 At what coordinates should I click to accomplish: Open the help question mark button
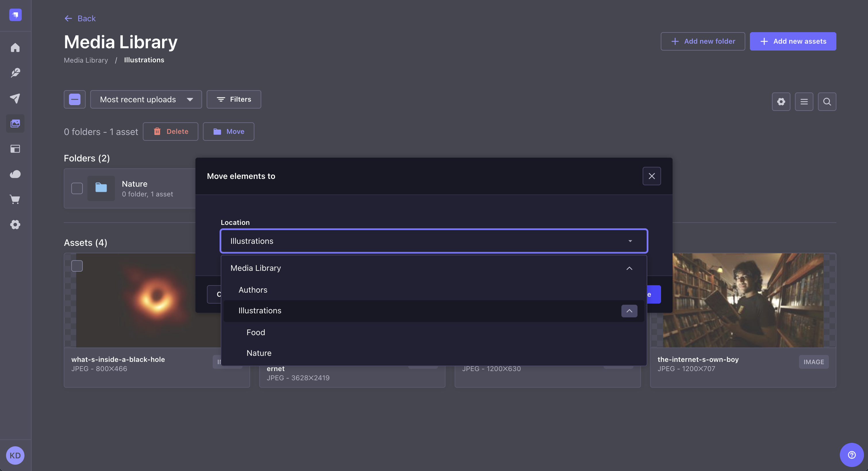(x=852, y=455)
